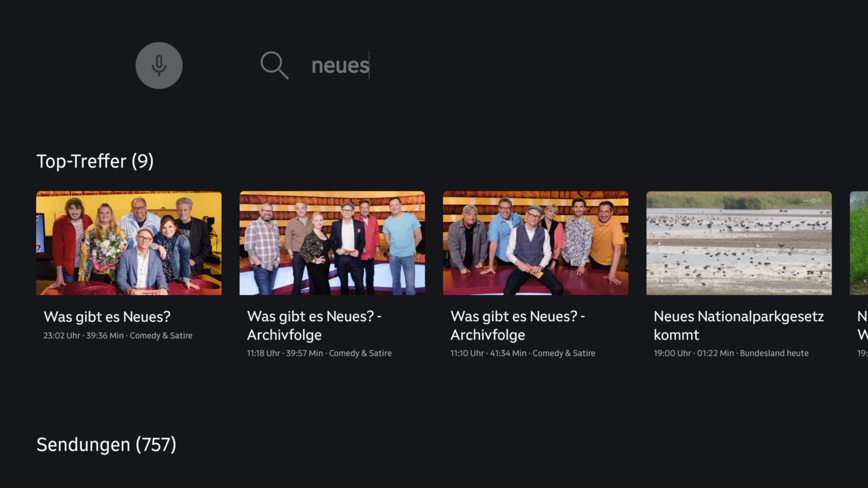Image resolution: width=868 pixels, height=488 pixels.
Task: Click the "Was gibt es Neues?" title at 23:02
Action: coord(107,317)
